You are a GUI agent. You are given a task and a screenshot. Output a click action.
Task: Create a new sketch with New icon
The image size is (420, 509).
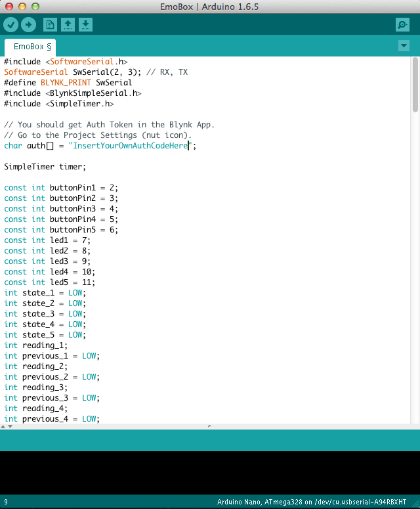(x=50, y=25)
